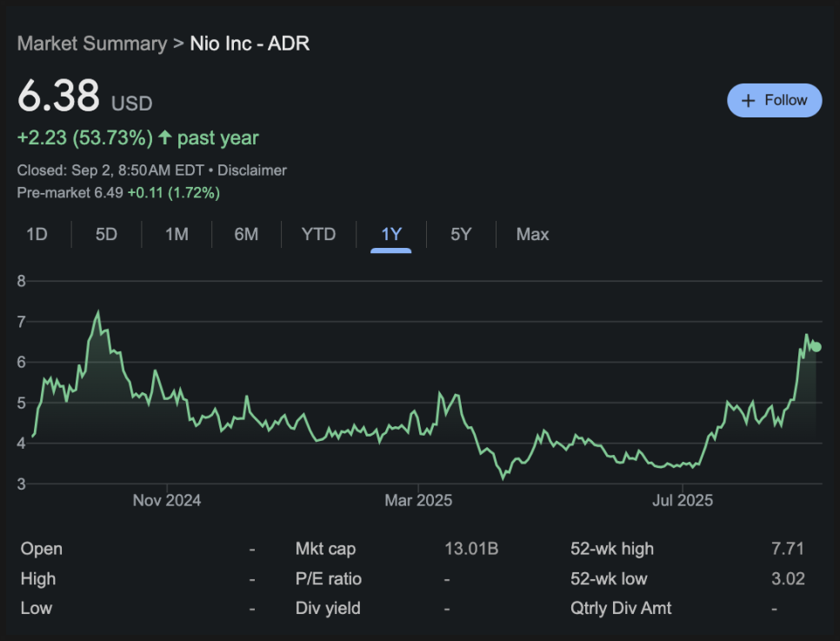Click the Nov 2024 axis label
This screenshot has width=840, height=641.
pos(167,501)
